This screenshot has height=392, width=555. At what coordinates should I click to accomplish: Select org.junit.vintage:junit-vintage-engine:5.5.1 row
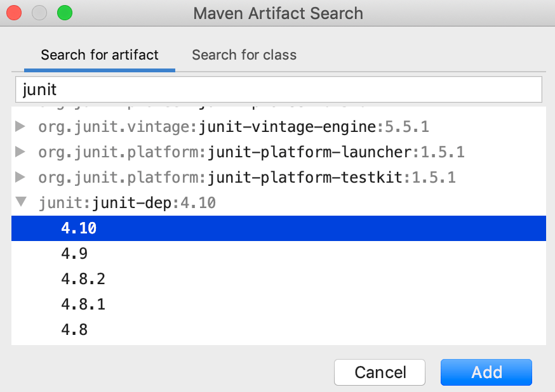tap(279, 126)
